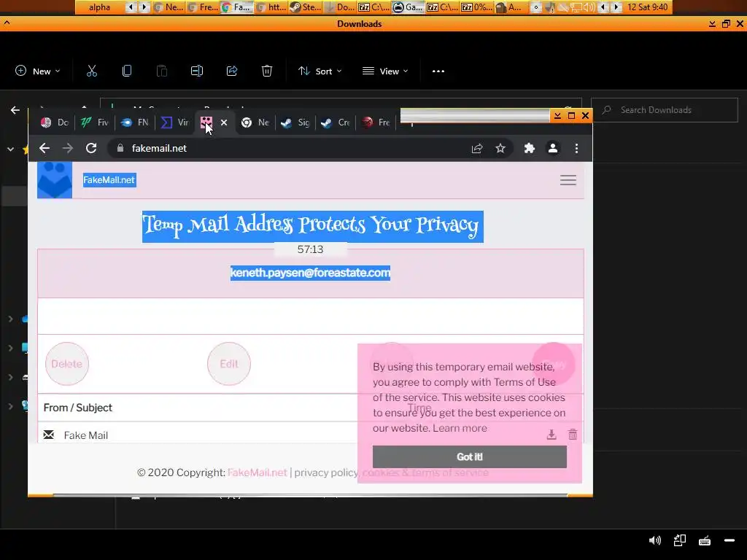Click the 'Ste...' Steam taskbar button
The width and height of the screenshot is (747, 560).
click(x=306, y=7)
